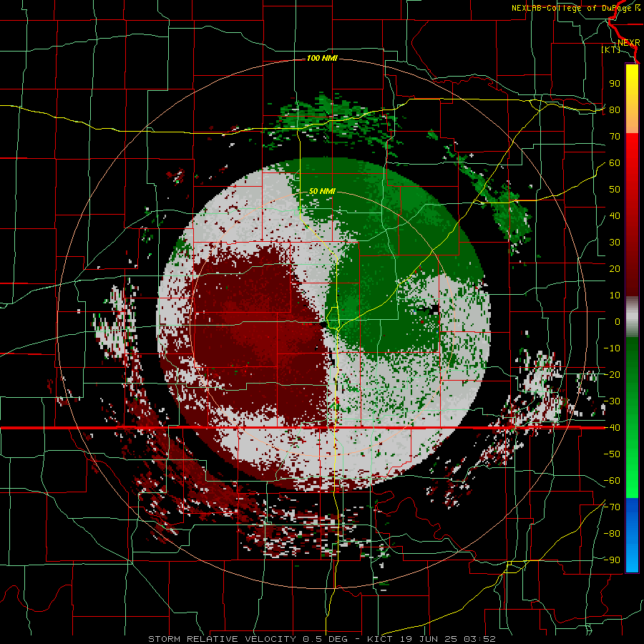Screen dimensions: 644x644
Task: Select the -70 value on the velocity scale
Action: [612, 507]
